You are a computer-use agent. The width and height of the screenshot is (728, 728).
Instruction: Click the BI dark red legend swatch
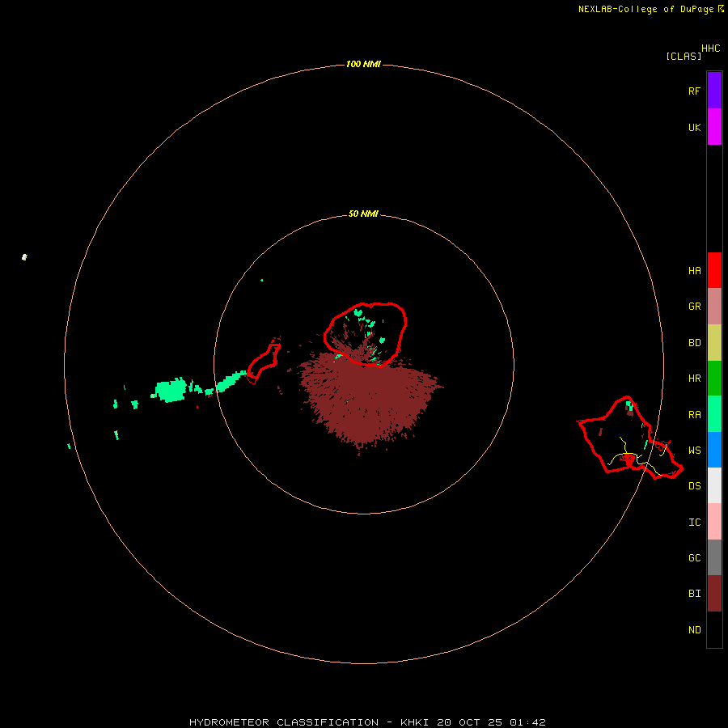click(714, 594)
